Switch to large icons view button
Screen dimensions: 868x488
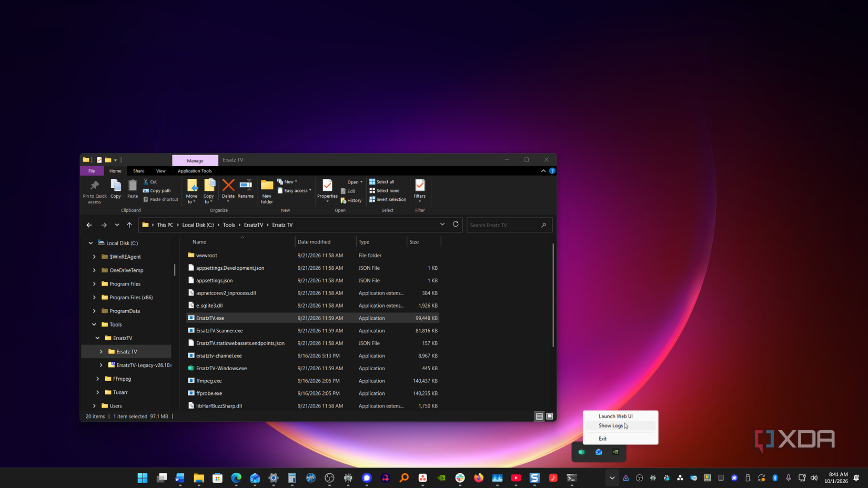pyautogui.click(x=550, y=416)
